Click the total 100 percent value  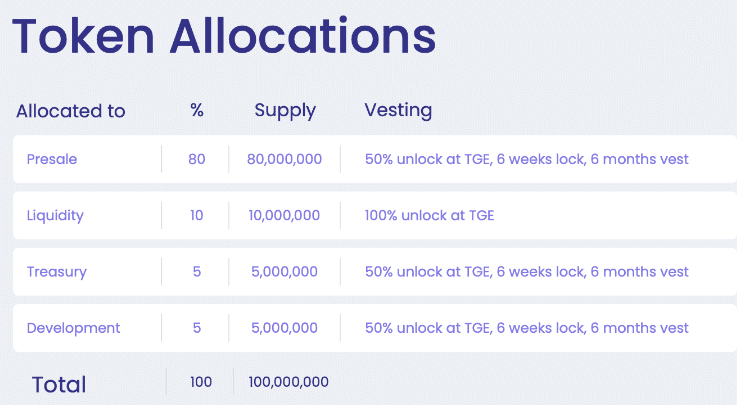point(201,382)
